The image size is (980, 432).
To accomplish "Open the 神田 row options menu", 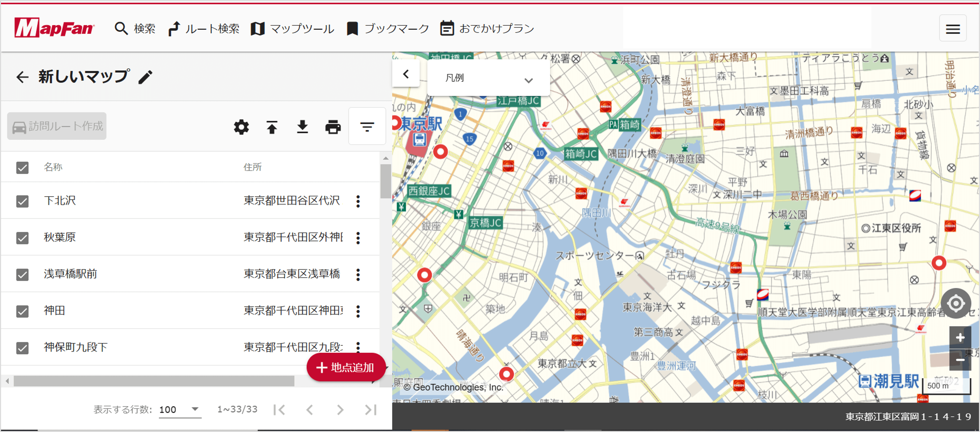I will [358, 311].
